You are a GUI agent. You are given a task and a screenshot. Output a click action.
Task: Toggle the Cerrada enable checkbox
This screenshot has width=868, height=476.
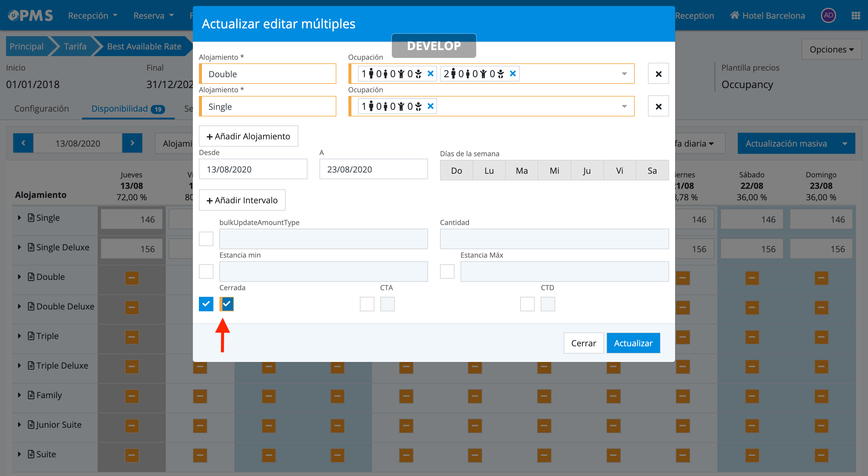206,304
